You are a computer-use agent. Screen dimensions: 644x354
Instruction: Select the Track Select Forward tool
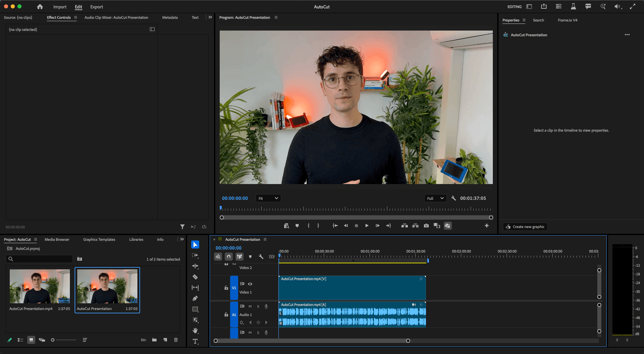coord(195,255)
